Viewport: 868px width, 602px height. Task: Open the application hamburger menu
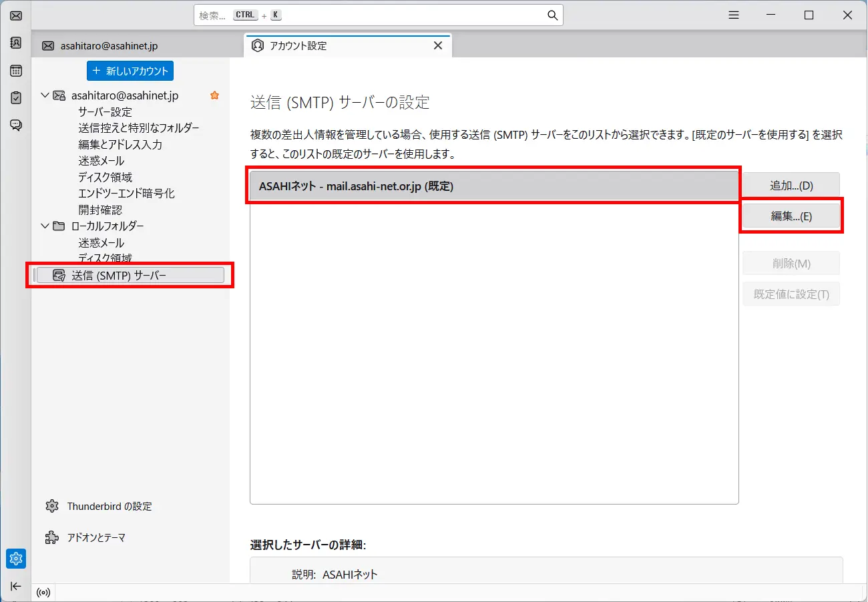pyautogui.click(x=733, y=15)
